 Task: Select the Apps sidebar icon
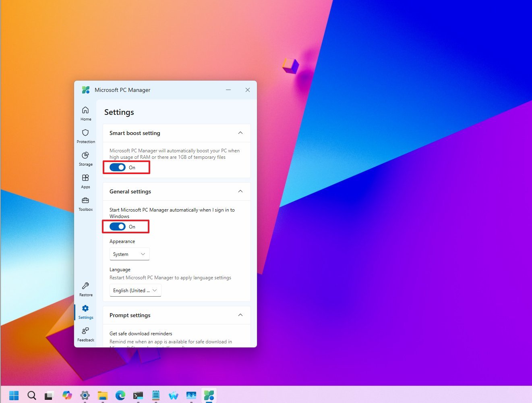[x=85, y=181]
